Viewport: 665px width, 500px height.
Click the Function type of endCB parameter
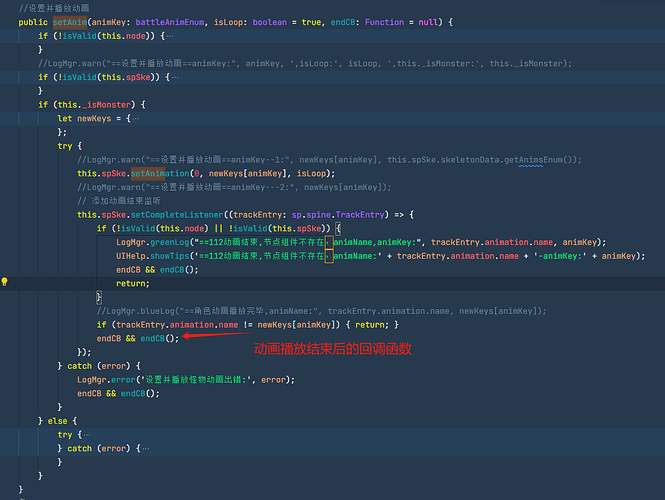coord(384,22)
